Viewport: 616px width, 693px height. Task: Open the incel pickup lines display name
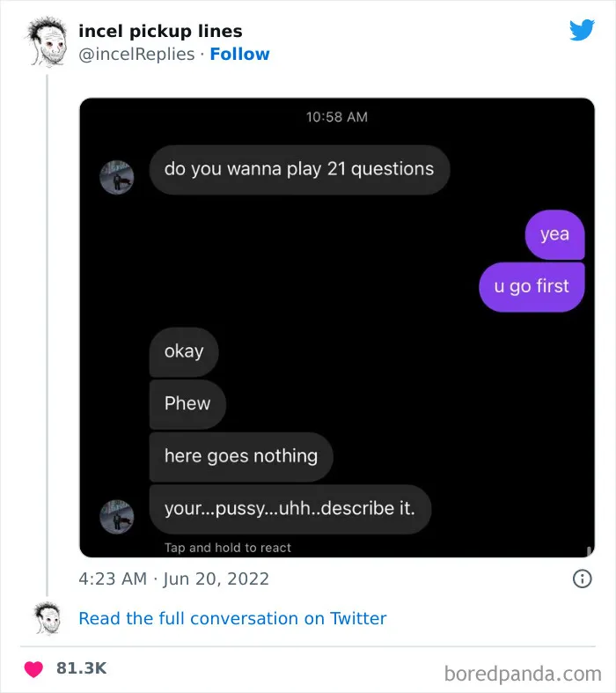click(x=160, y=31)
